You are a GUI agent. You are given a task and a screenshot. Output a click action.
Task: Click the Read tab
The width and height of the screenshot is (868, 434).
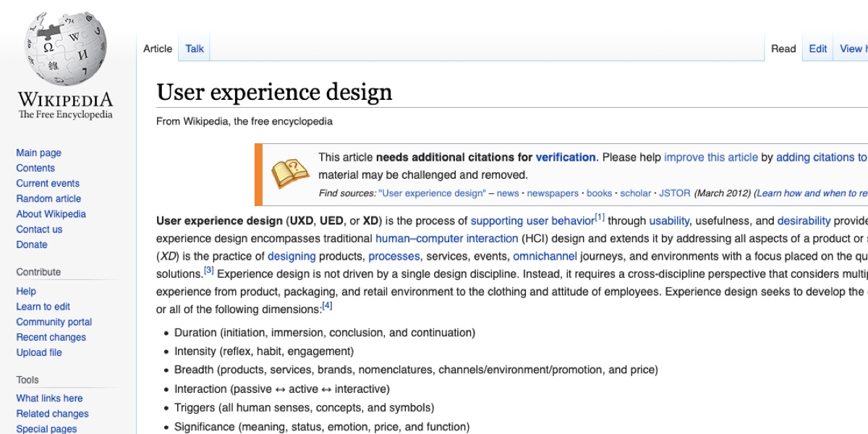tap(783, 48)
